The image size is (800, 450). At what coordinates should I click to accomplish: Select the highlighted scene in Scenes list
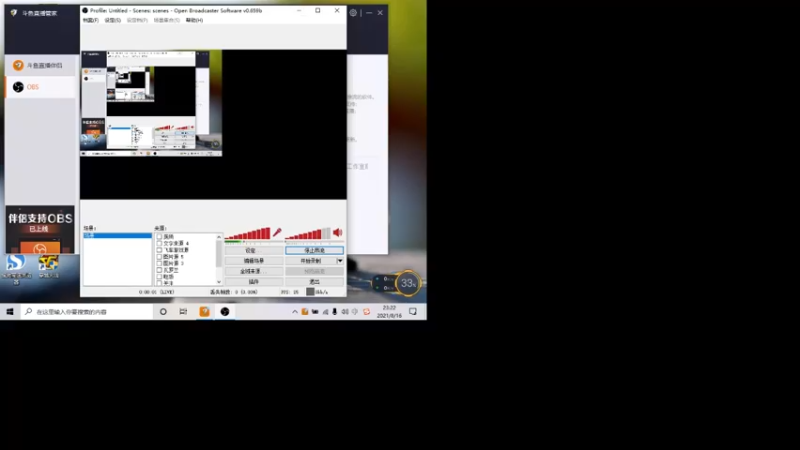click(117, 236)
